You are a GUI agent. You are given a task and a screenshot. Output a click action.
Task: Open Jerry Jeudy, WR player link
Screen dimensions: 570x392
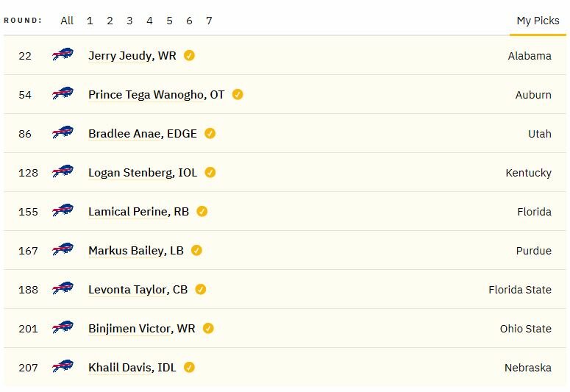coord(132,56)
